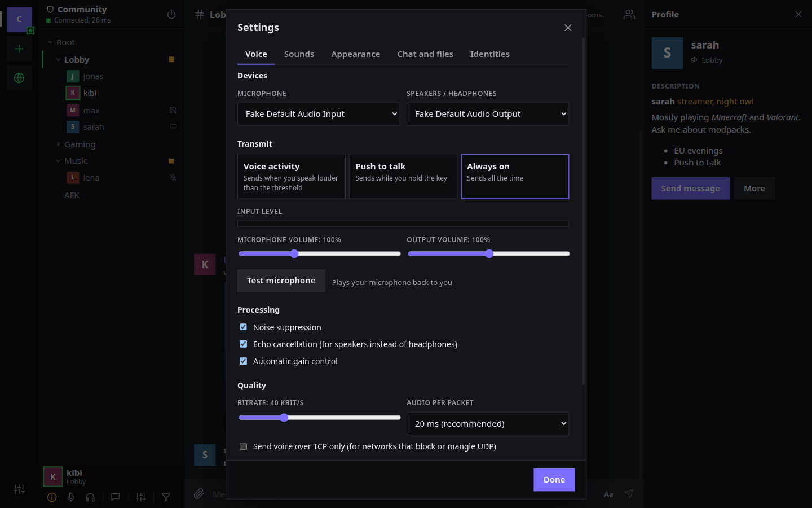The height and width of the screenshot is (508, 812).
Task: Click the settings sliders icon in user toolbar
Action: [x=141, y=497]
